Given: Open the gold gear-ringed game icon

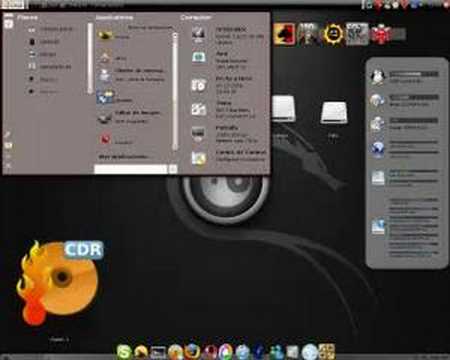Looking at the screenshot, I should click(333, 34).
